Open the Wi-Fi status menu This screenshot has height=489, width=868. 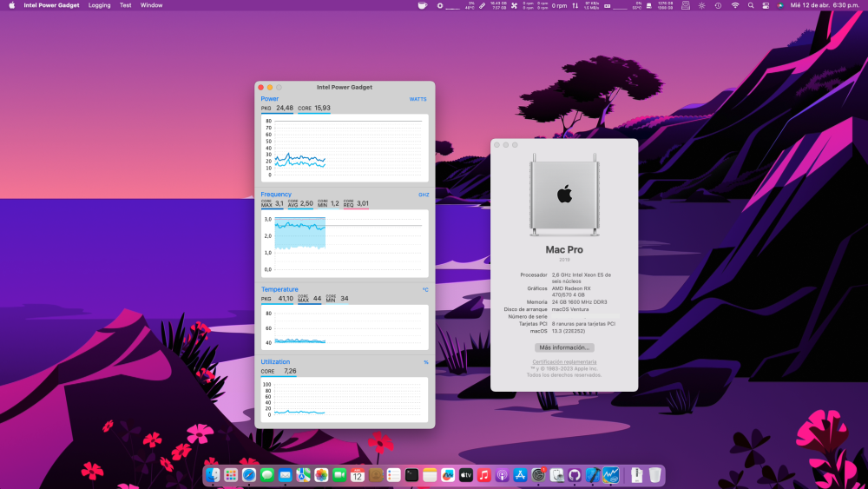[735, 5]
